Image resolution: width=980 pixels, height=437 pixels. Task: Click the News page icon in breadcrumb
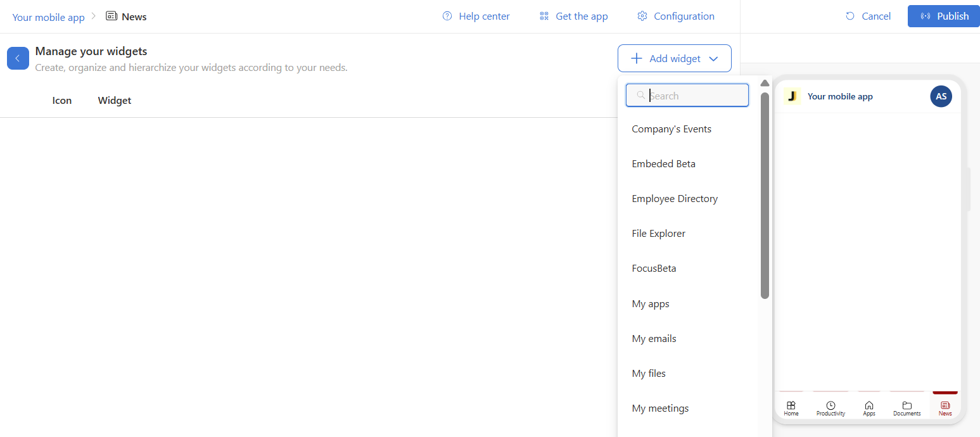111,16
